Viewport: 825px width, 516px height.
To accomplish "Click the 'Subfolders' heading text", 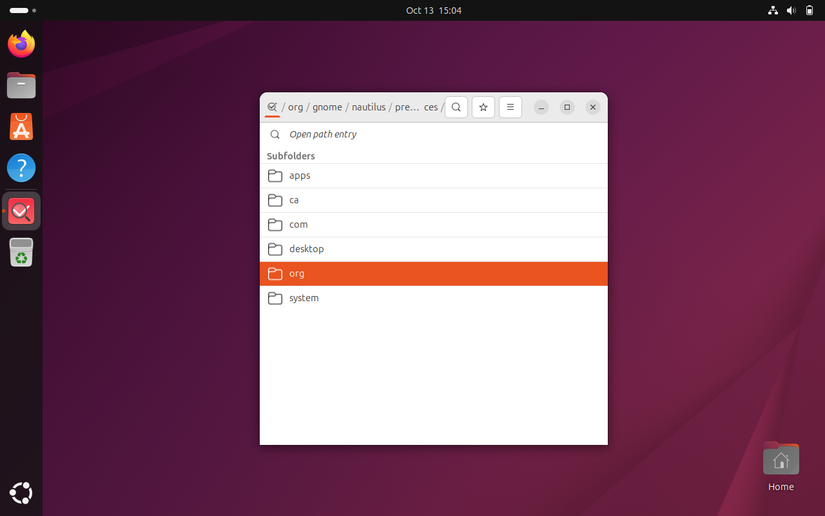I will 290,156.
